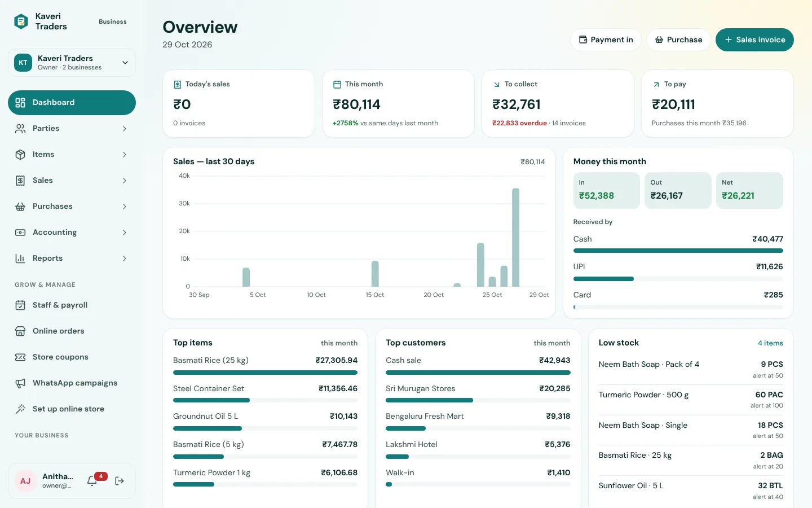
Task: Click the ₹22,833 overdue text
Action: click(x=519, y=123)
